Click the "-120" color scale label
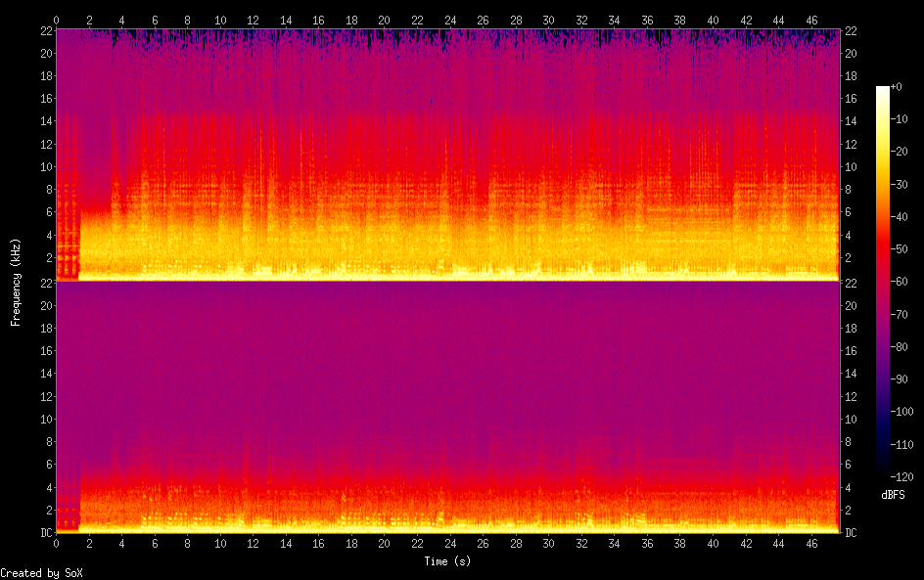 pos(901,477)
